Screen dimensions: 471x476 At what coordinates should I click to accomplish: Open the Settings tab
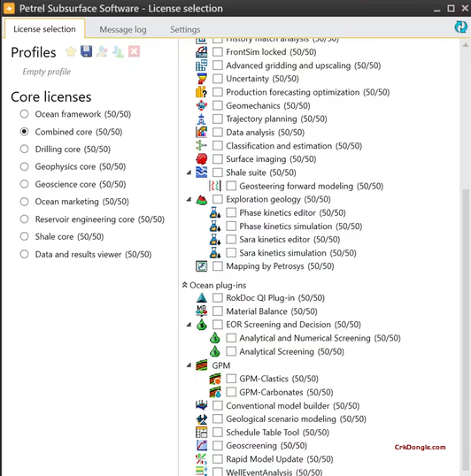185,29
